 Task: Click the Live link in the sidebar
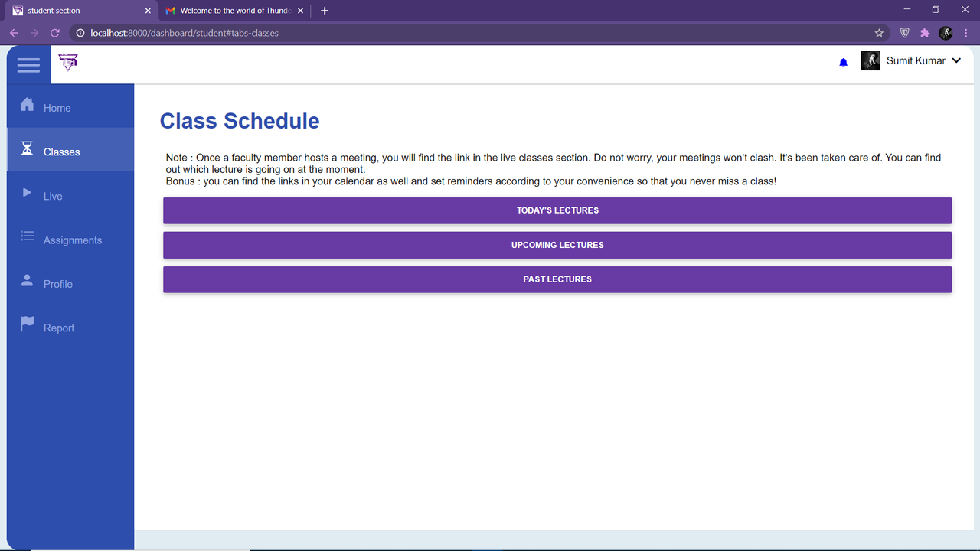tap(52, 196)
